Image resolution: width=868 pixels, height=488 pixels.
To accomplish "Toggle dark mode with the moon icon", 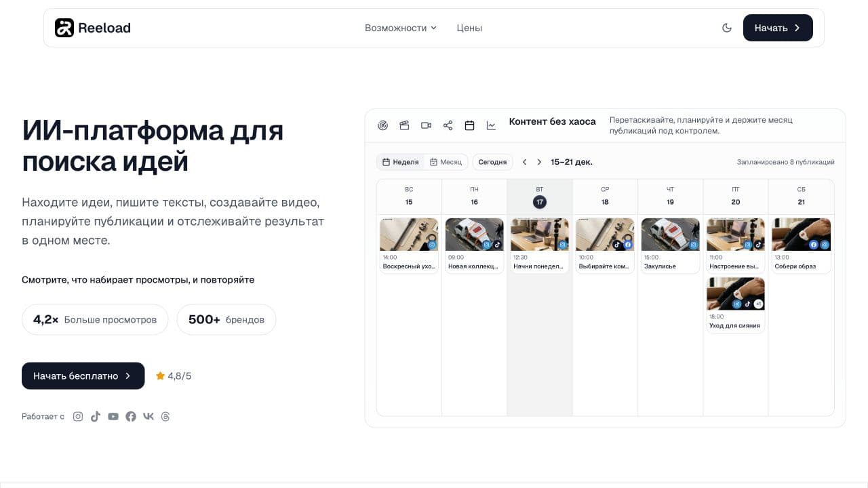I will [x=727, y=28].
